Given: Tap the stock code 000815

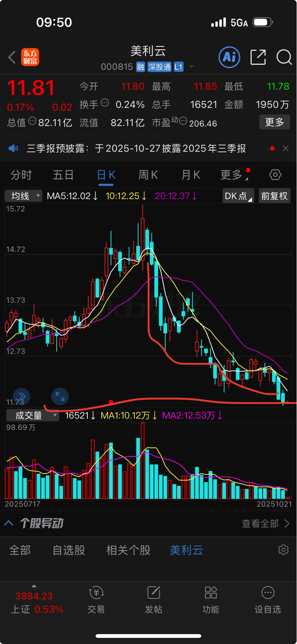Looking at the screenshot, I should pyautogui.click(x=117, y=67).
